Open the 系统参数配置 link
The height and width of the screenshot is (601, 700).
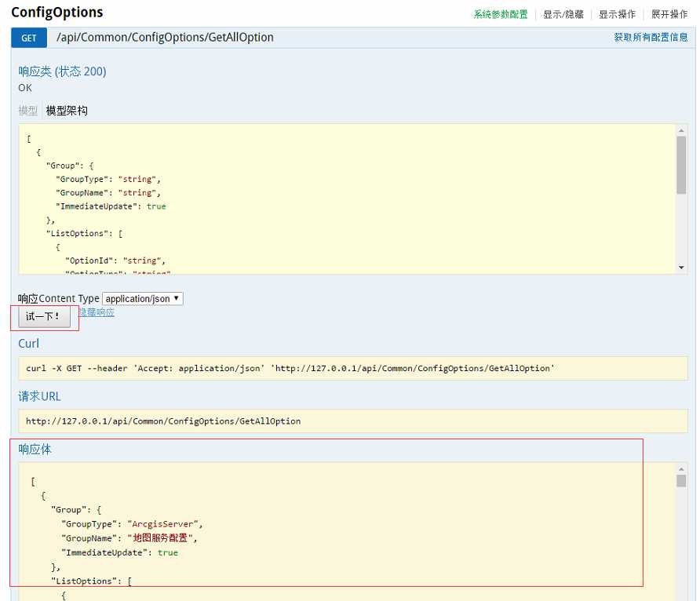tap(501, 14)
